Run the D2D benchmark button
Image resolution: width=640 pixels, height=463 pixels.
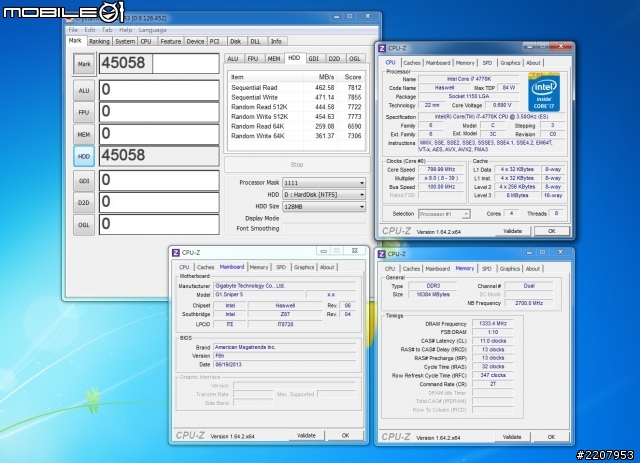(84, 203)
